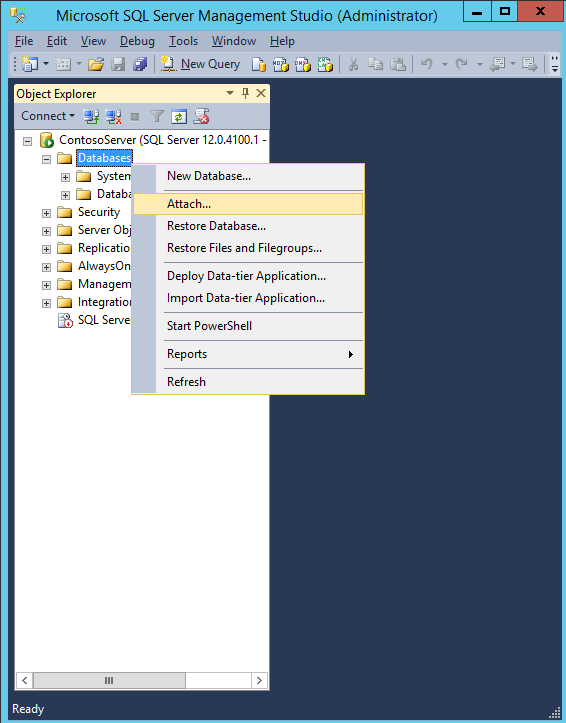This screenshot has width=566, height=723.
Task: Expand the Security folder
Action: (x=46, y=213)
